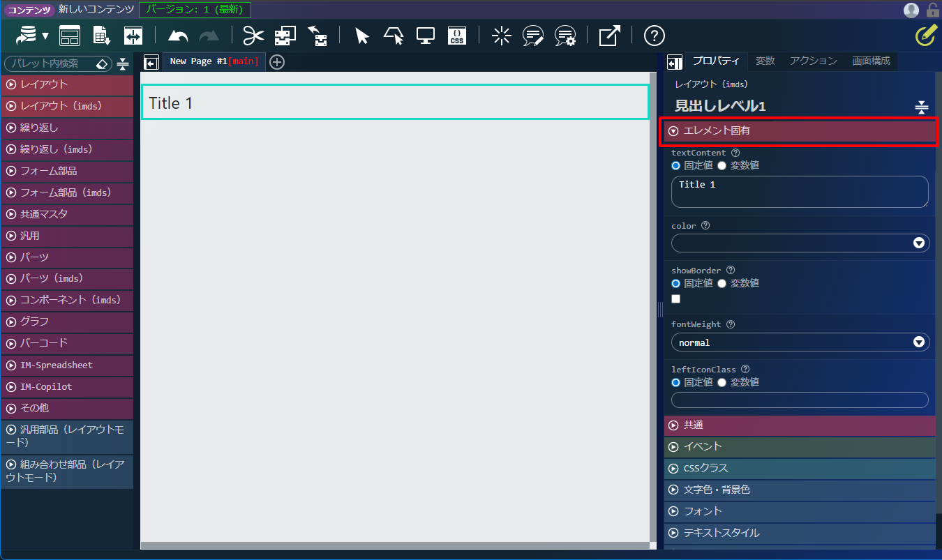Switch to the アクション tab
Image resolution: width=942 pixels, height=560 pixels.
(x=814, y=61)
